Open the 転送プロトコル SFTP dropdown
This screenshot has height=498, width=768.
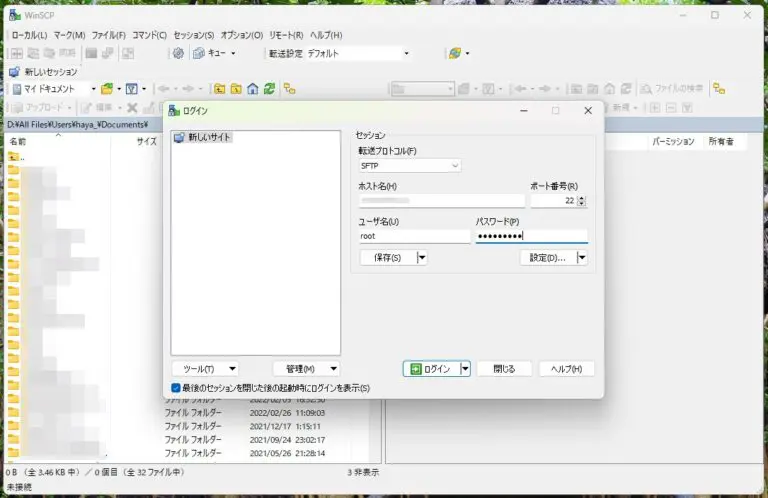tap(409, 165)
